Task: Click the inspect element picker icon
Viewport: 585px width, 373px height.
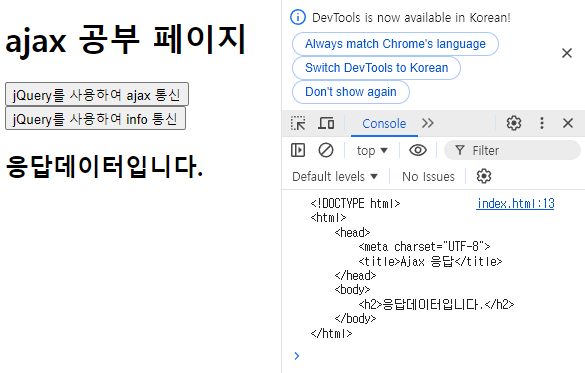Action: coord(298,123)
